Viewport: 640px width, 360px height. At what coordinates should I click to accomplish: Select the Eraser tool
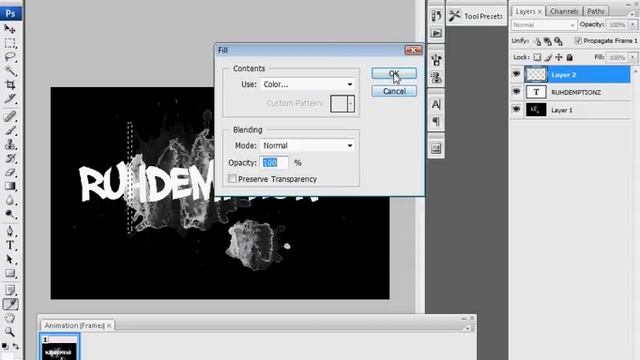coord(10,172)
